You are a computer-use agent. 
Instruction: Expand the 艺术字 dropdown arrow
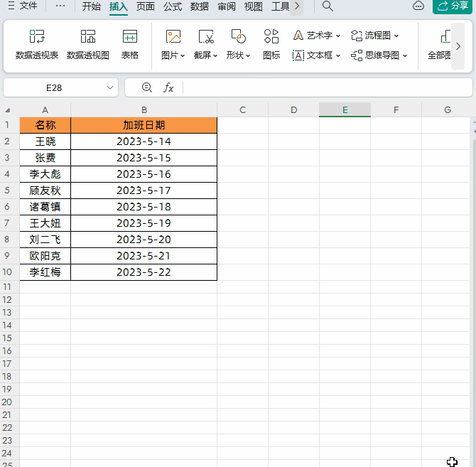338,36
